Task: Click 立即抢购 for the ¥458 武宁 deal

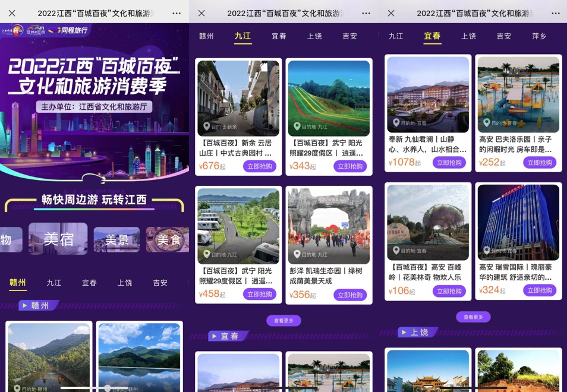Action: point(260,295)
